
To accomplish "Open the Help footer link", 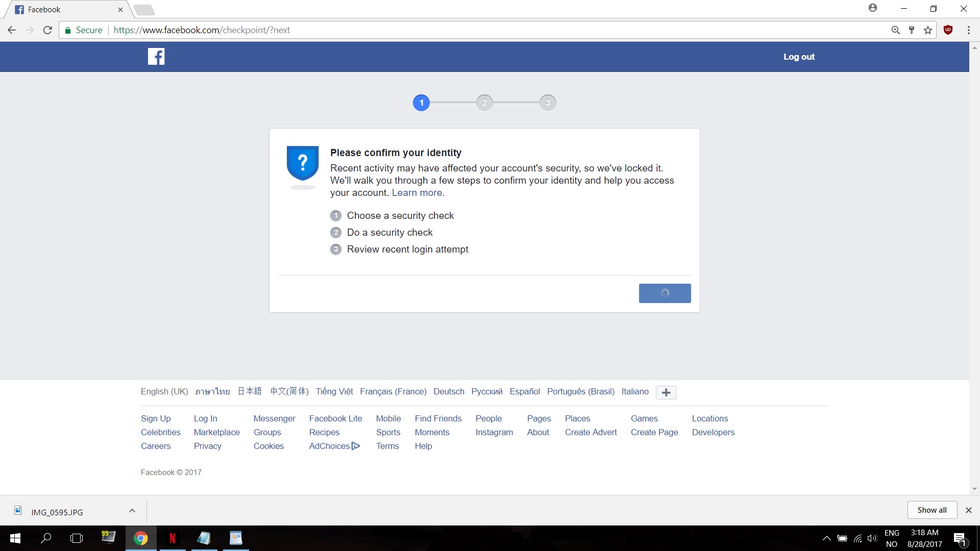I will (x=423, y=446).
